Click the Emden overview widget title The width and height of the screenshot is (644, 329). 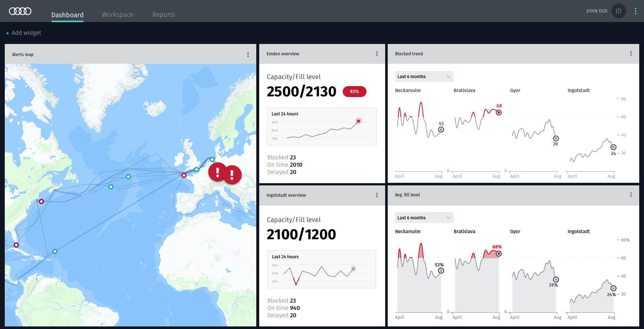point(283,54)
